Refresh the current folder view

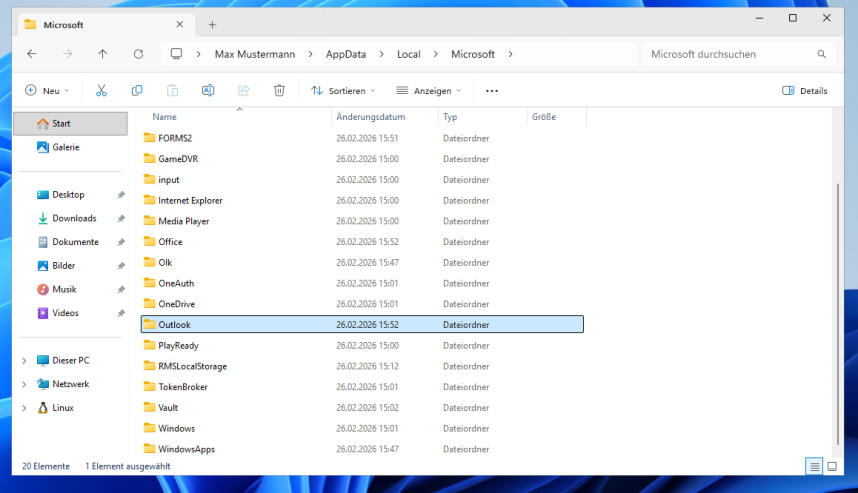pos(138,54)
